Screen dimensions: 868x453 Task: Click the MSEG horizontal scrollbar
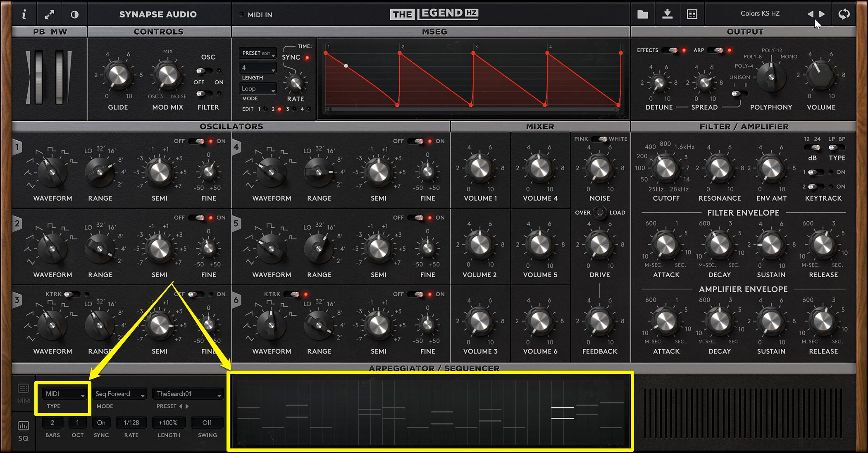[x=473, y=110]
